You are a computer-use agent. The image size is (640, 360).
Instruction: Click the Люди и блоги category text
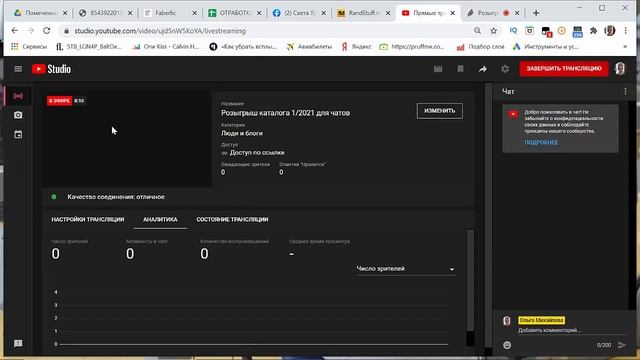tap(242, 133)
